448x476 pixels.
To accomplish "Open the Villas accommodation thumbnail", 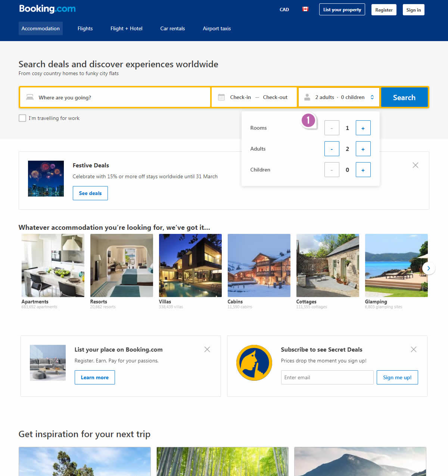I will click(190, 266).
